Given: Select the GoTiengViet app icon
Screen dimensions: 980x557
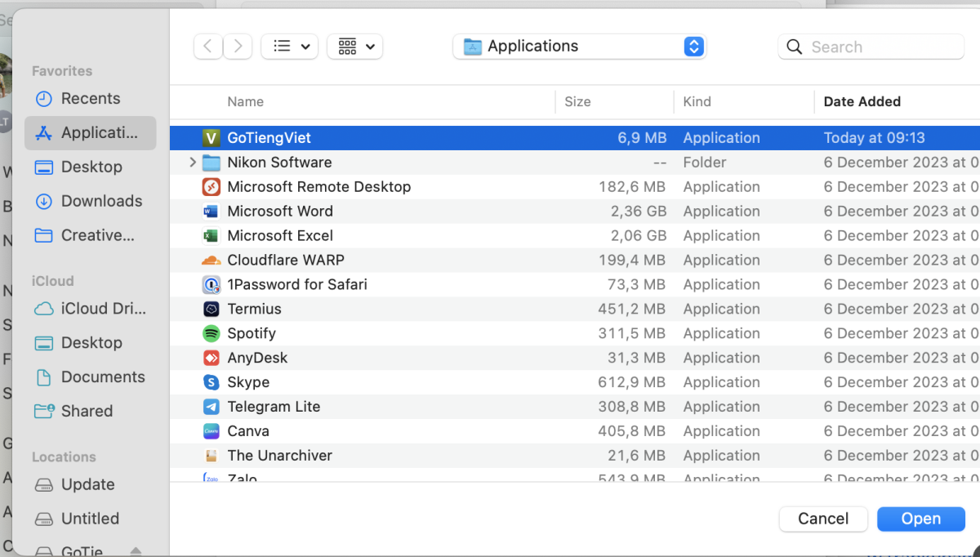Looking at the screenshot, I should 212,138.
